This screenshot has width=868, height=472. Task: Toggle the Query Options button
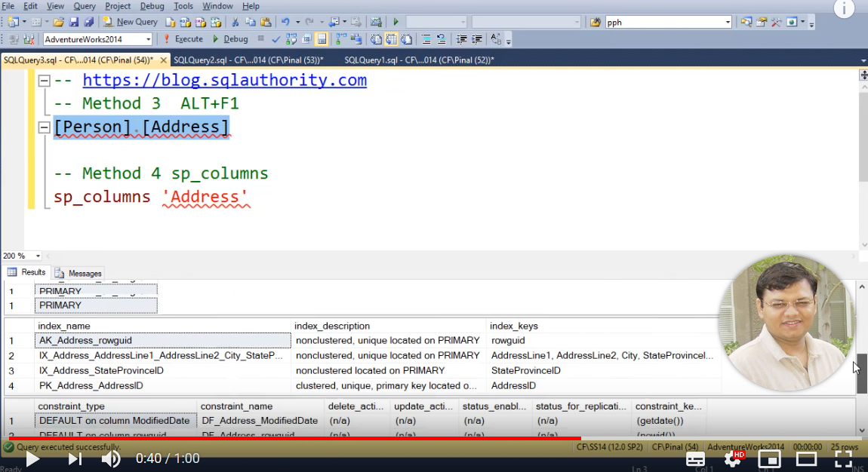(306, 39)
